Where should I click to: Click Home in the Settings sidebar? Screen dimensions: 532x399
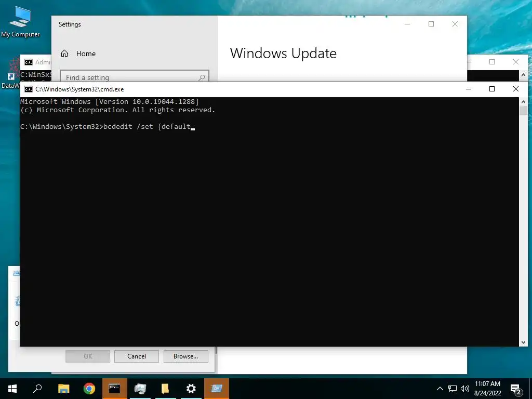86,54
